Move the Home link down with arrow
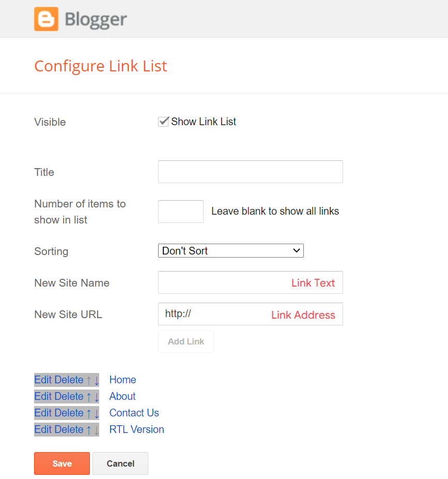This screenshot has height=479, width=448. [x=97, y=380]
